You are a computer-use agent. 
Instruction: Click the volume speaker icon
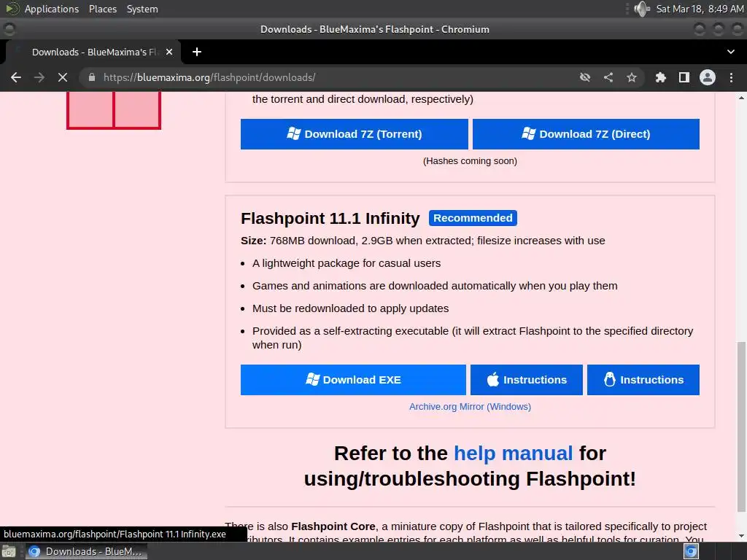click(642, 9)
